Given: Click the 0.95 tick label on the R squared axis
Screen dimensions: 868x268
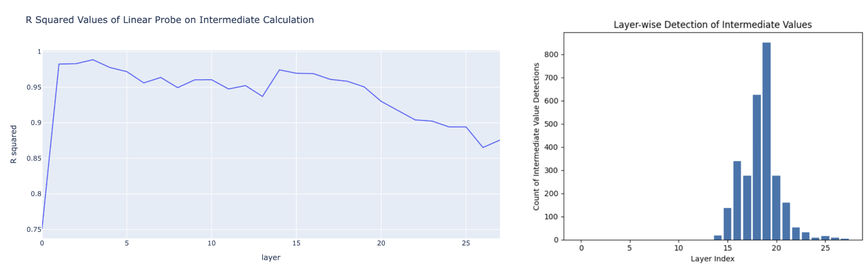Looking at the screenshot, I should 34,87.
